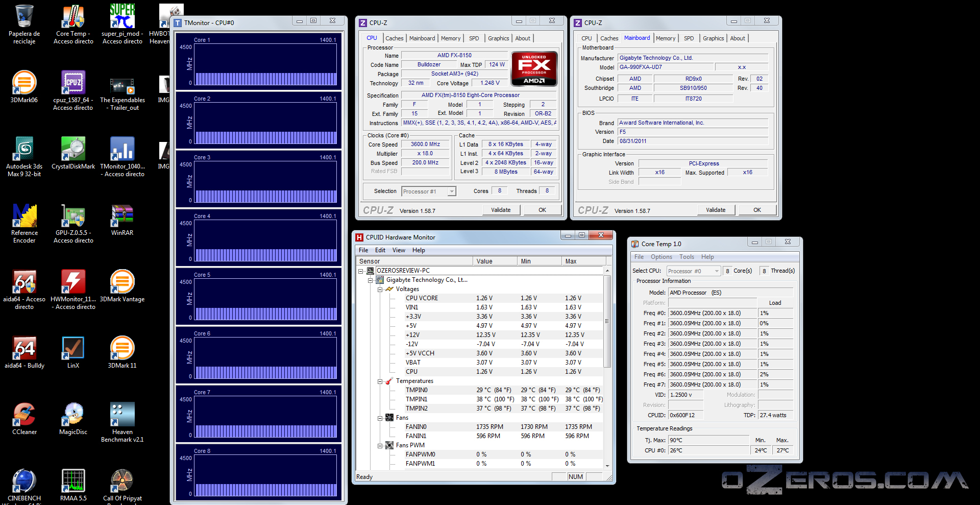Click Validate button in right CPU-Z
This screenshot has width=980, height=505.
(x=716, y=210)
